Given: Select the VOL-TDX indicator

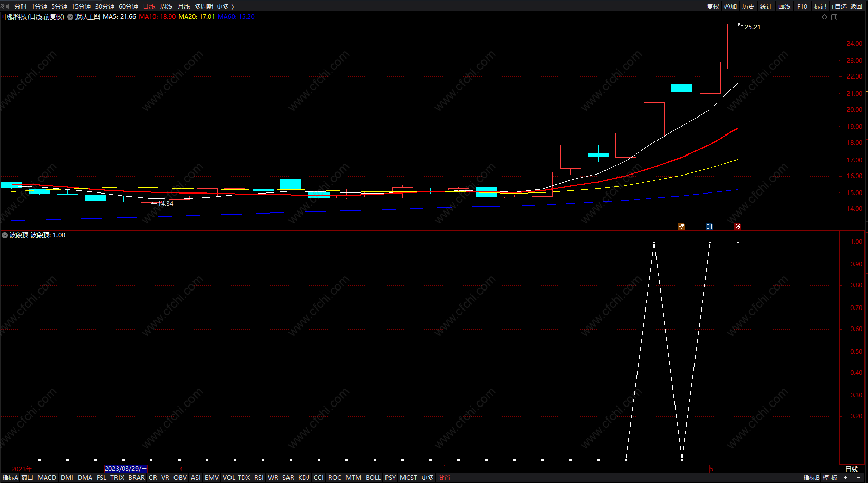Looking at the screenshot, I should (x=236, y=478).
